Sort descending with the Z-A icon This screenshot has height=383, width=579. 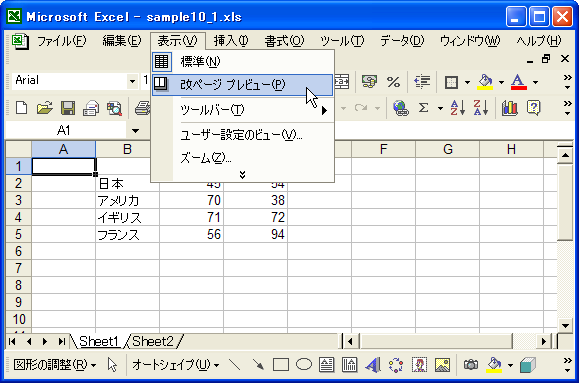[480, 108]
